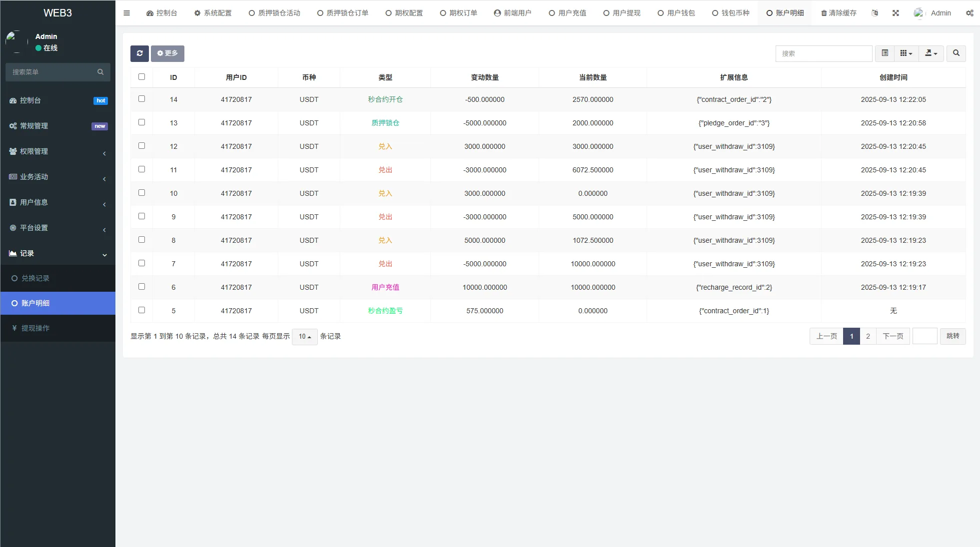Click the sidebar collapse hamburger icon
The image size is (980, 547).
pos(126,12)
